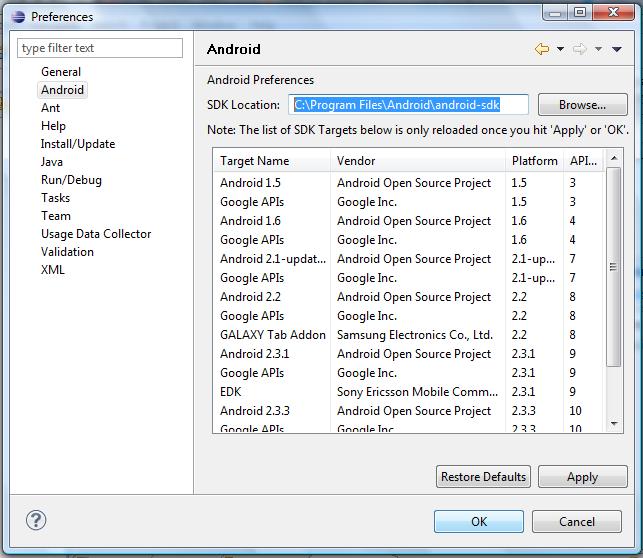The width and height of the screenshot is (643, 558).
Task: Open the preferences page view menu arrow
Action: 617,49
